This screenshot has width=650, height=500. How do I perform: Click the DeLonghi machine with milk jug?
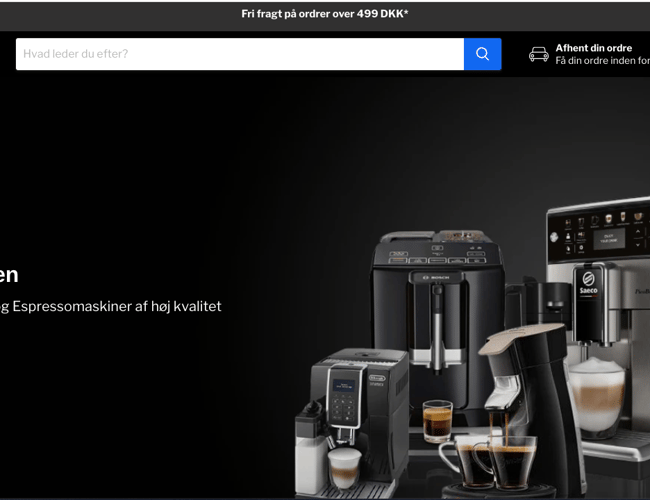click(x=352, y=423)
